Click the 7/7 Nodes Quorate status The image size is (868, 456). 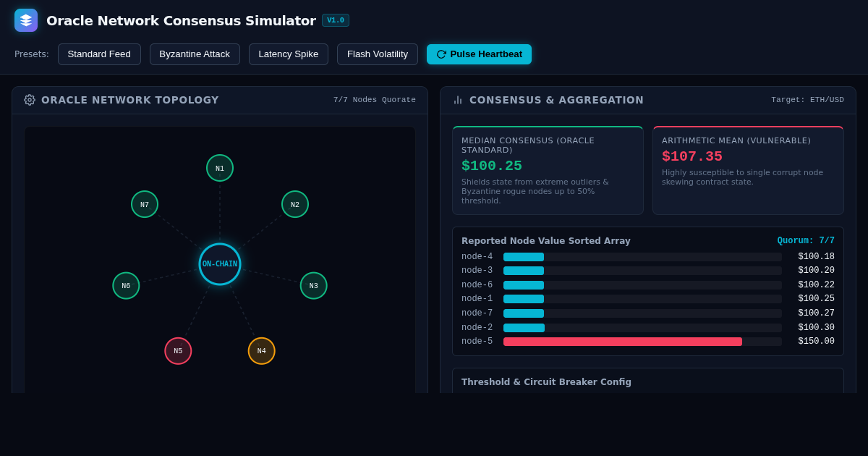[x=375, y=100]
